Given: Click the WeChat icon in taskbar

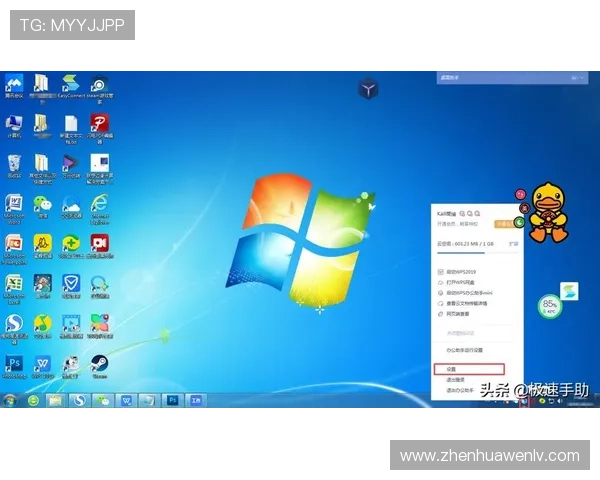Looking at the screenshot, I should (103, 400).
